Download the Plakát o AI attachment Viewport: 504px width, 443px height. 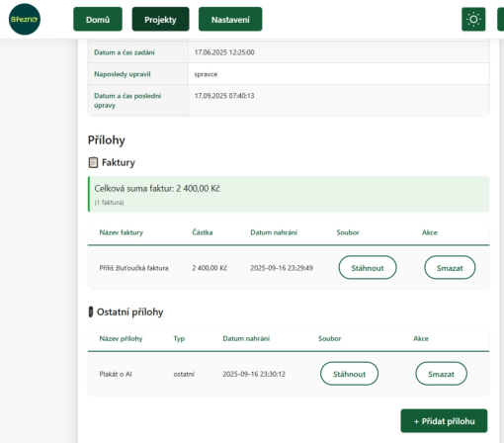click(349, 374)
